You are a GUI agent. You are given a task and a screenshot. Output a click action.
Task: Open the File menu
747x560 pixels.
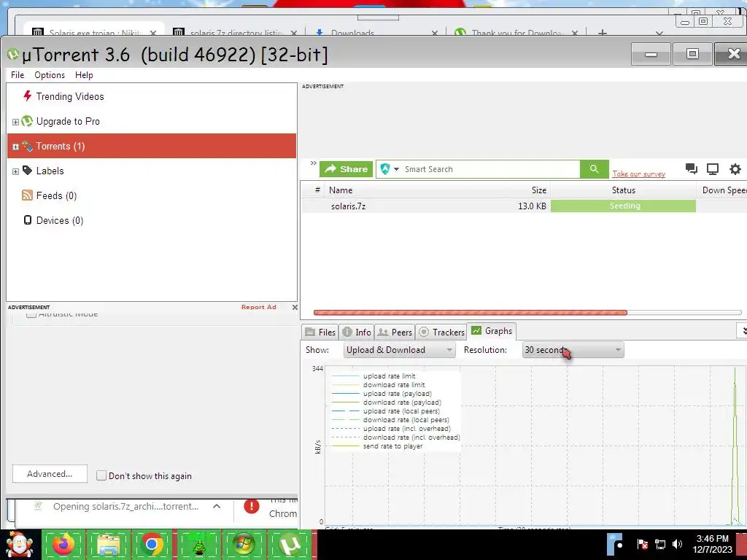pyautogui.click(x=18, y=75)
